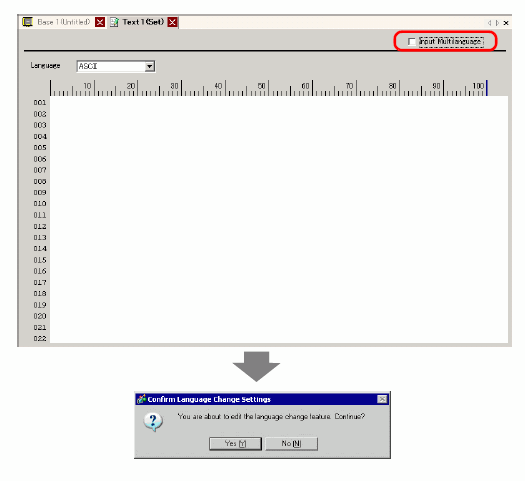Close the Text 1 (Set) tab
Image resolution: width=525 pixels, height=481 pixels.
(x=172, y=22)
